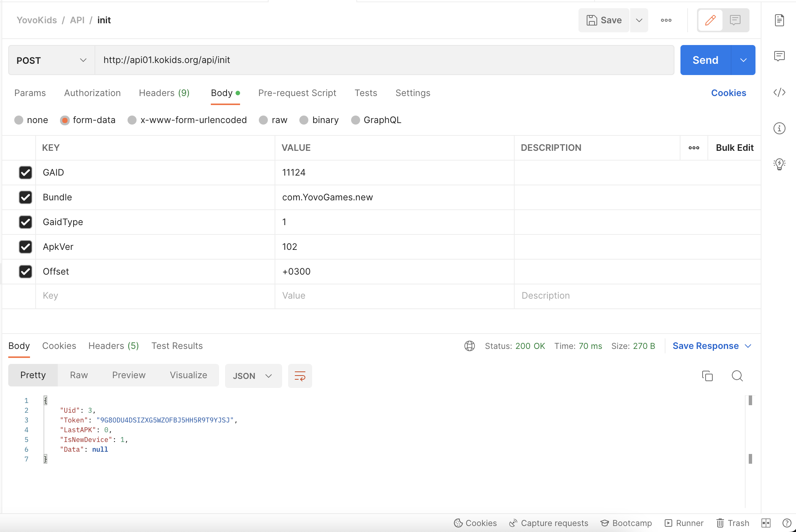796x532 pixels.
Task: Open the code snippet panel icon
Action: coord(779,92)
